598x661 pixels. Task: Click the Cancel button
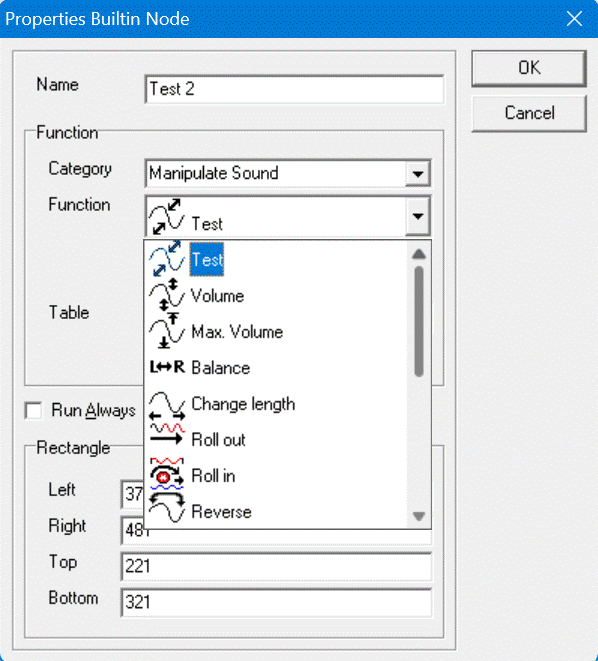pyautogui.click(x=529, y=113)
